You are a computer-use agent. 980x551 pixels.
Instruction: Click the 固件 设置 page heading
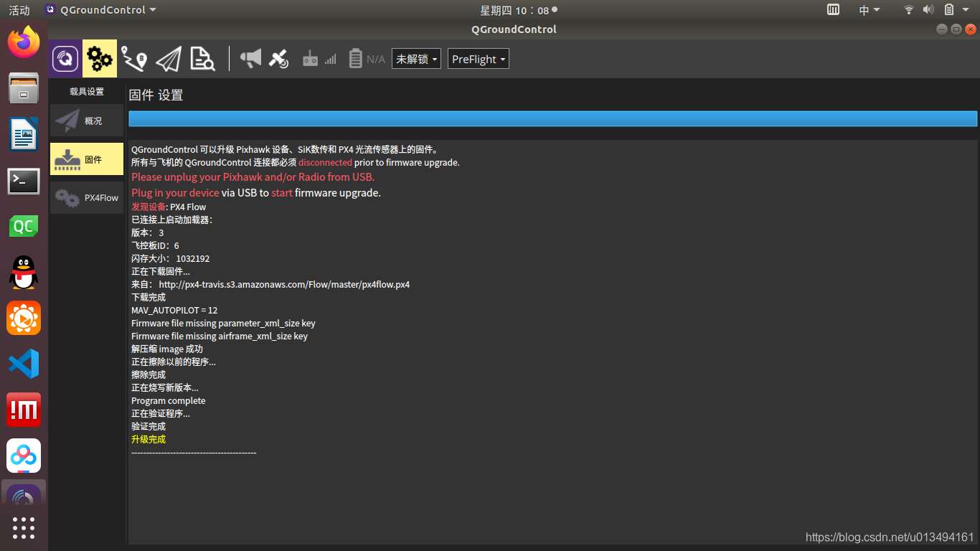coord(156,95)
